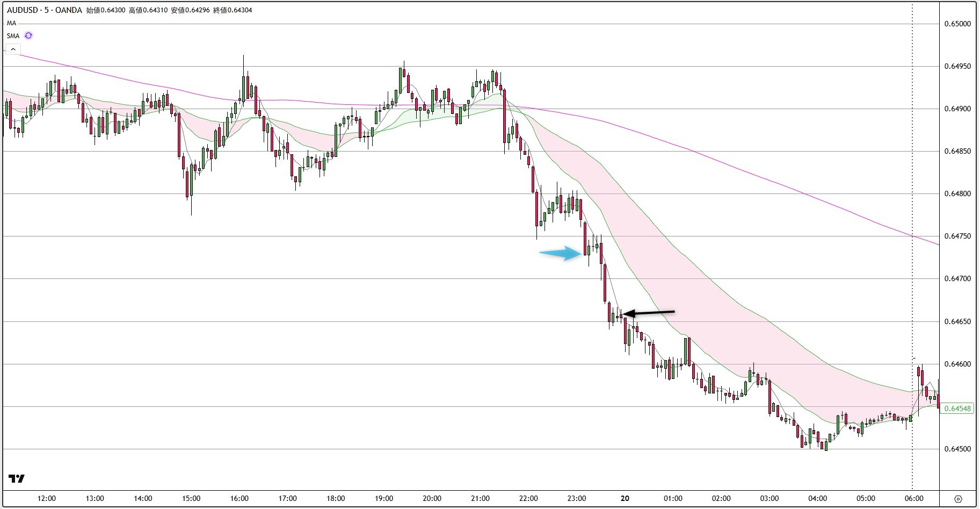Click the purple SMA refresh icon
The height and width of the screenshot is (509, 980).
coord(28,36)
